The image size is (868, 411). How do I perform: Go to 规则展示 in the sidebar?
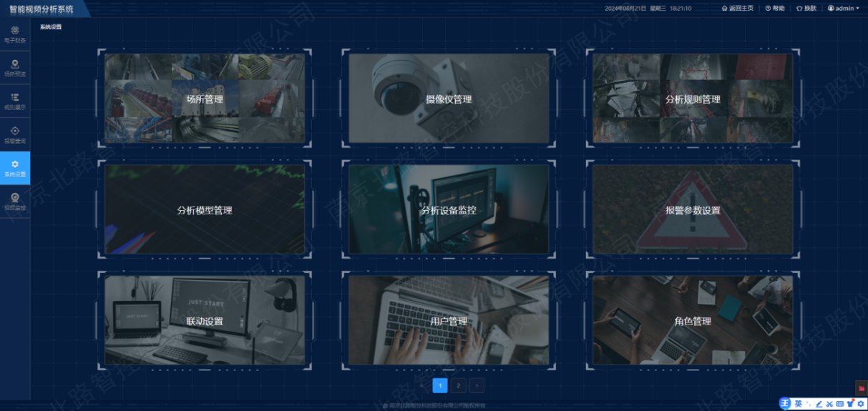coord(15,101)
